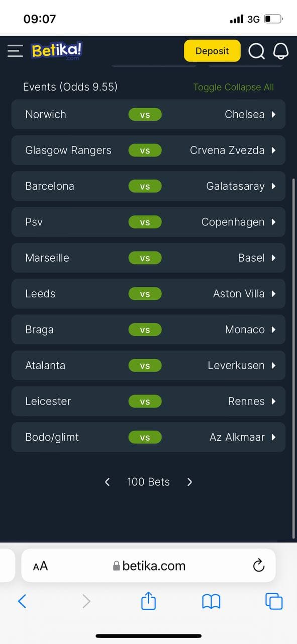Tap Safari share icon
This screenshot has width=297, height=644.
(148, 601)
